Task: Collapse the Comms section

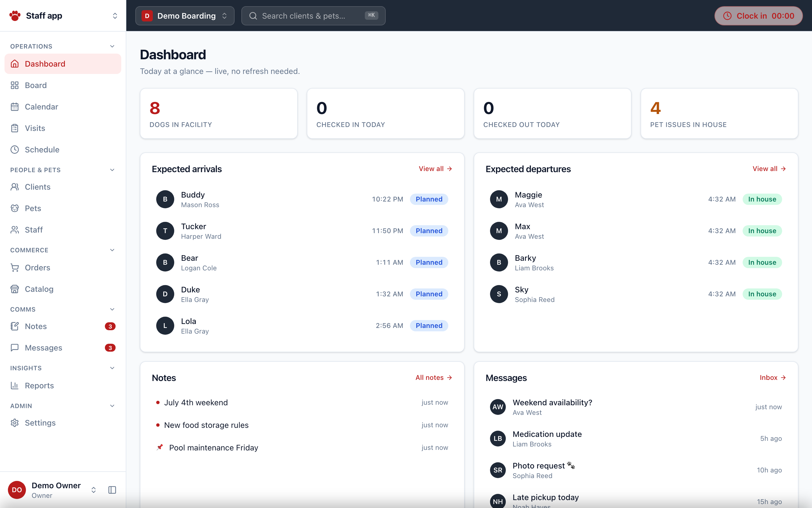Action: 112,309
